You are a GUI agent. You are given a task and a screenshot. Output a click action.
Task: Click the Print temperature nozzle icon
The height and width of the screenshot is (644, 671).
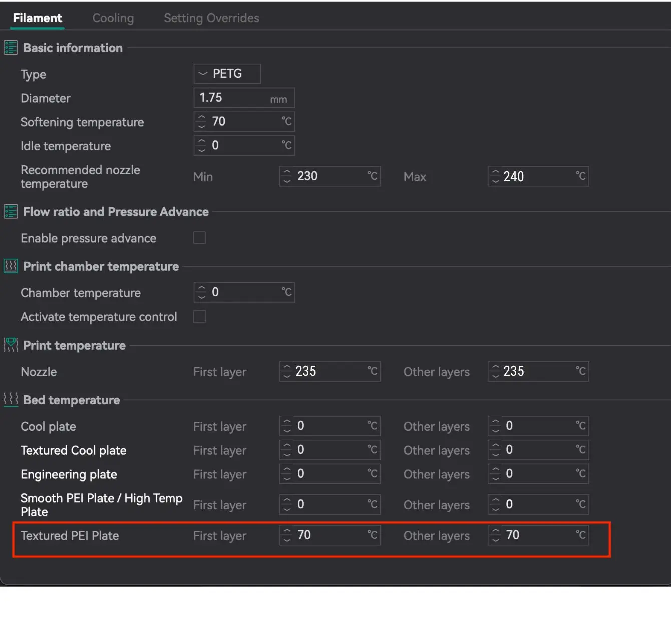tap(11, 345)
